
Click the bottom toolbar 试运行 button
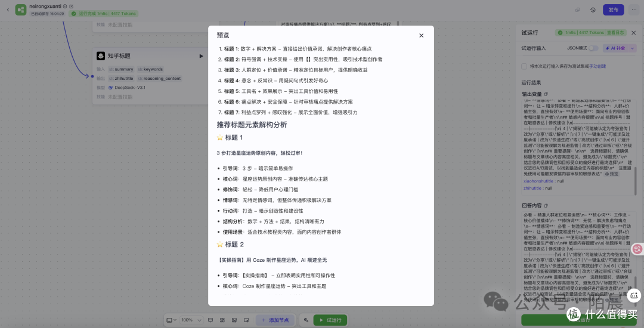tap(330, 320)
